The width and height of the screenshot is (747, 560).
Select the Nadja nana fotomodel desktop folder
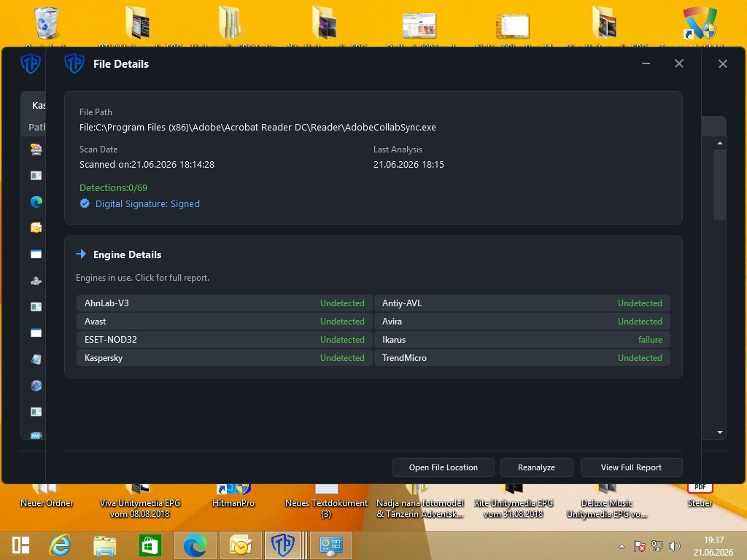[x=419, y=502]
